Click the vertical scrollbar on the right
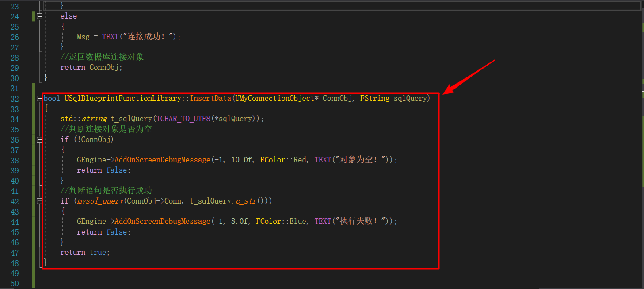 (641, 133)
